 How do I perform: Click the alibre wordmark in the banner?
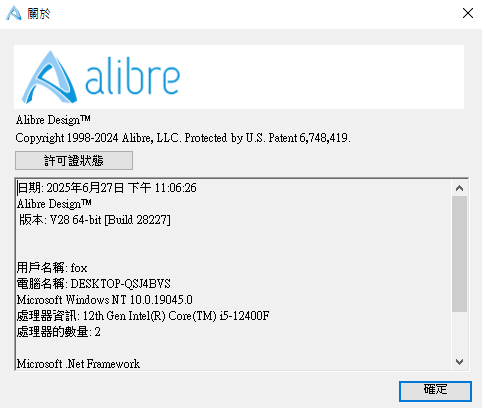click(132, 78)
